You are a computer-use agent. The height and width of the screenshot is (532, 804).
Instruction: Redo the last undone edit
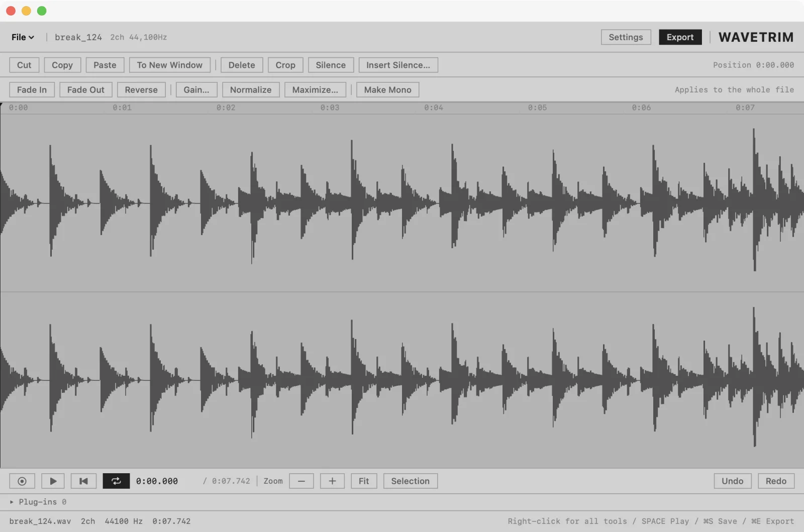[776, 481]
